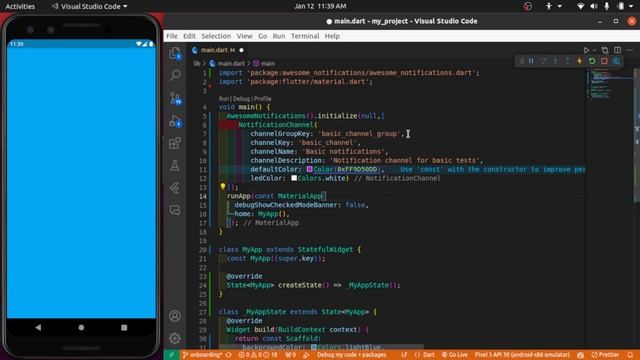Click Step Over in debug toolbar
Viewport: 640px width, 360px height.
[543, 61]
